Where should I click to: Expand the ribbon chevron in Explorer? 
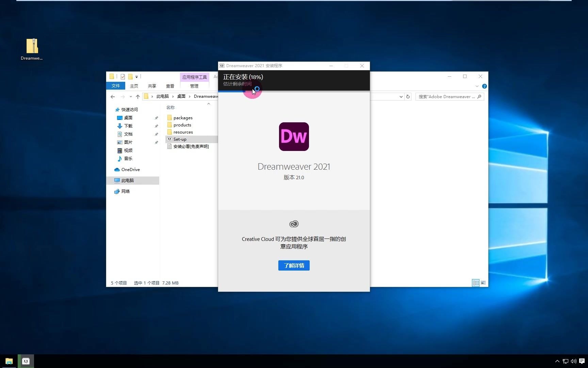[477, 86]
